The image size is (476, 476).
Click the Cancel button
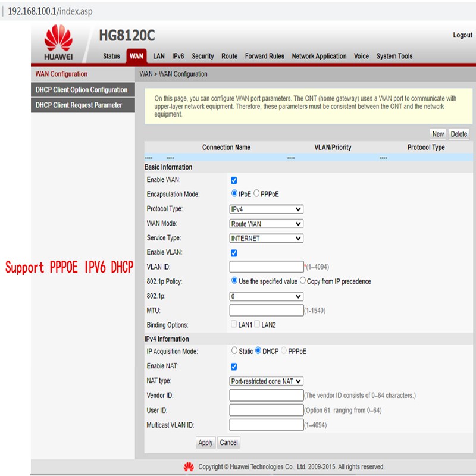click(228, 443)
